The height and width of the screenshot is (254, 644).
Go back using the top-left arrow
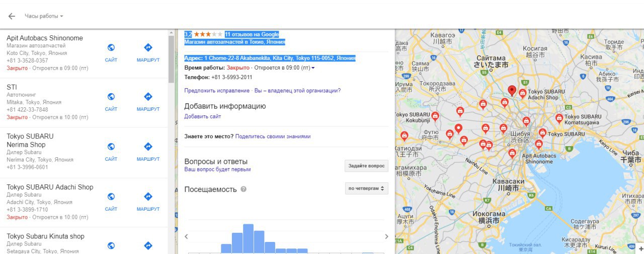12,16
